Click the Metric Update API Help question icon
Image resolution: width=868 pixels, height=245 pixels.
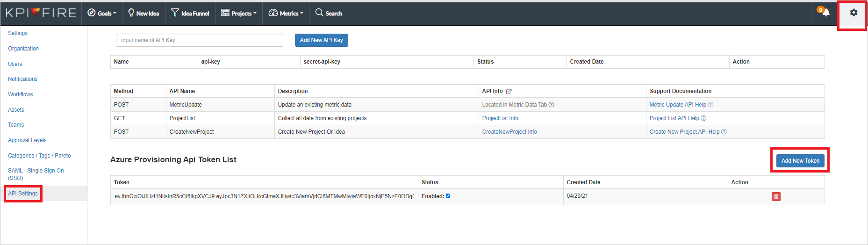point(710,105)
